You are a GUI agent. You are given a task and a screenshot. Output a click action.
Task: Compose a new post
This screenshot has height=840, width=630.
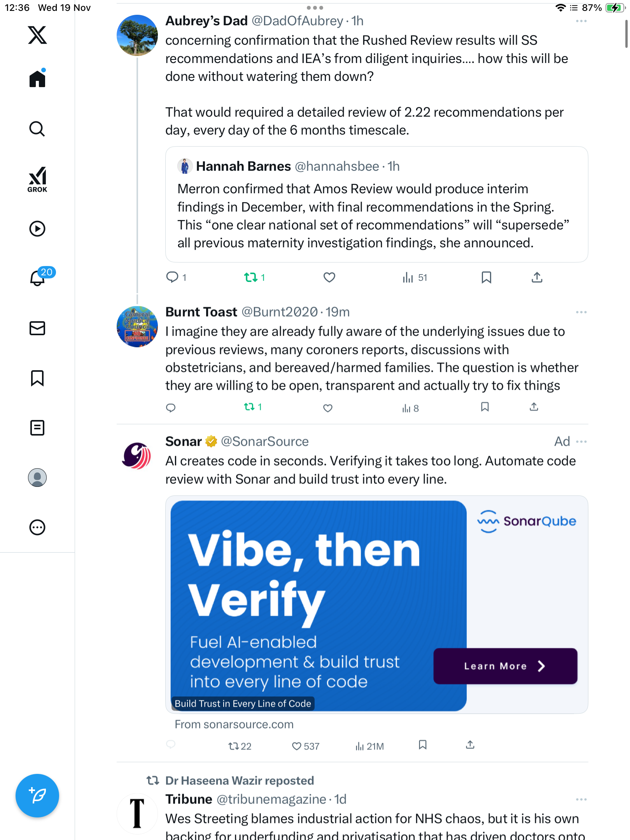[37, 796]
